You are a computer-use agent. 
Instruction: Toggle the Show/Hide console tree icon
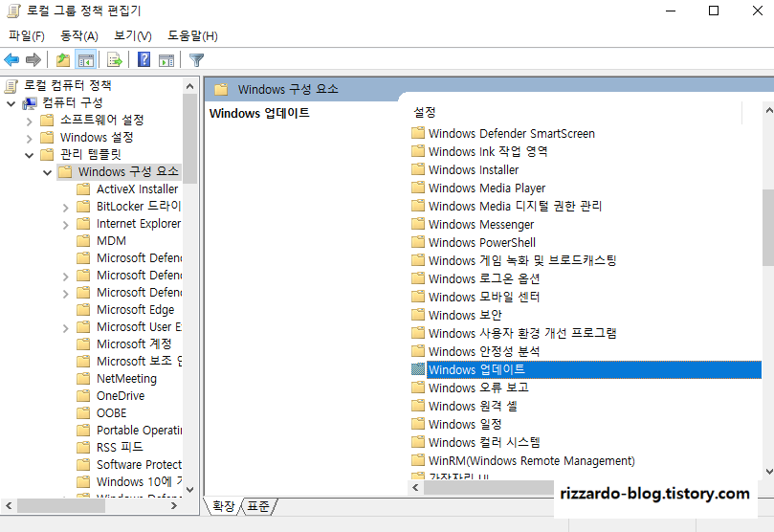[x=86, y=60]
